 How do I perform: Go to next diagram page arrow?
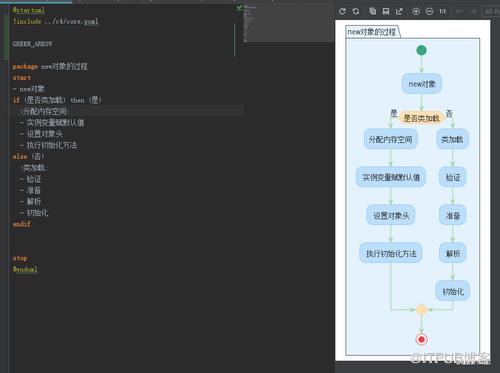pyautogui.click(x=473, y=11)
